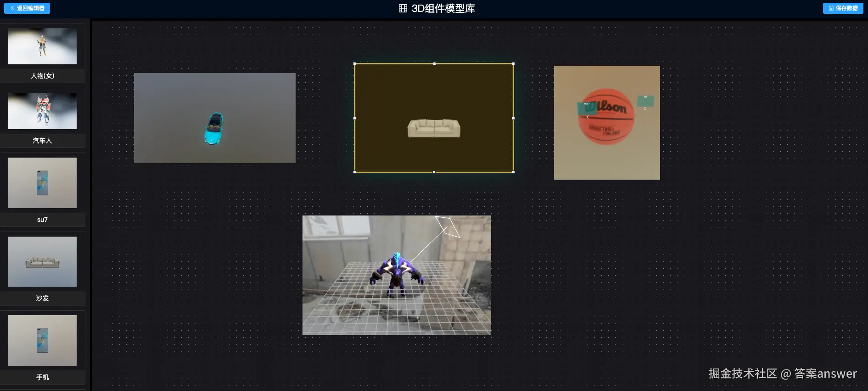Click the 手机 label text
Image resolution: width=868 pixels, height=391 pixels.
(x=42, y=377)
